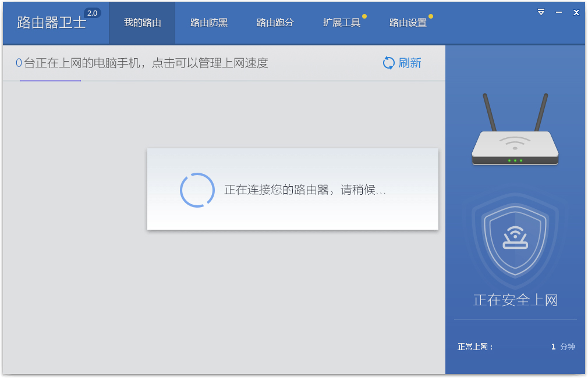Switch to the 我的路由 tab

point(141,23)
